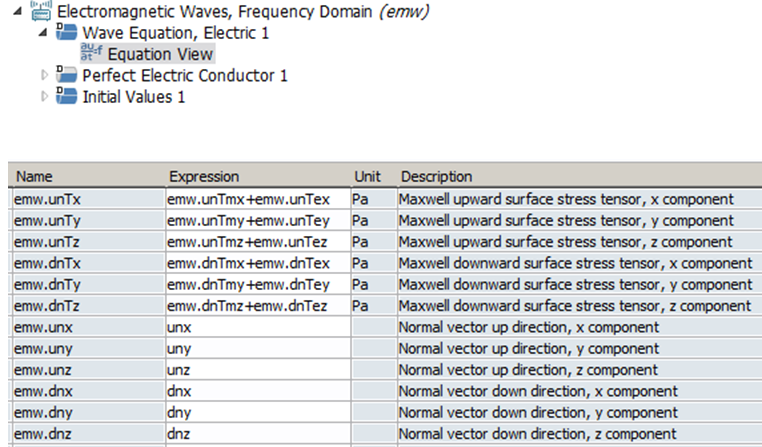The width and height of the screenshot is (762, 447).
Task: Click the Wave Equation, Electric 1 icon
Action: click(67, 33)
